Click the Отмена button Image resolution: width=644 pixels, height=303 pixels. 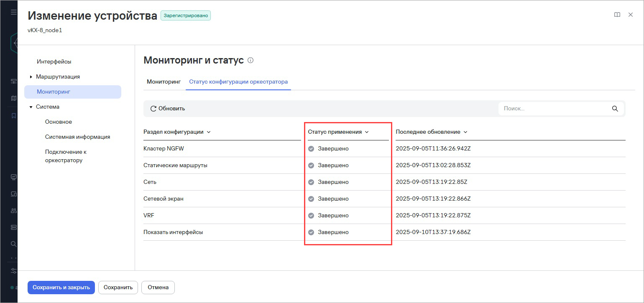(x=158, y=287)
